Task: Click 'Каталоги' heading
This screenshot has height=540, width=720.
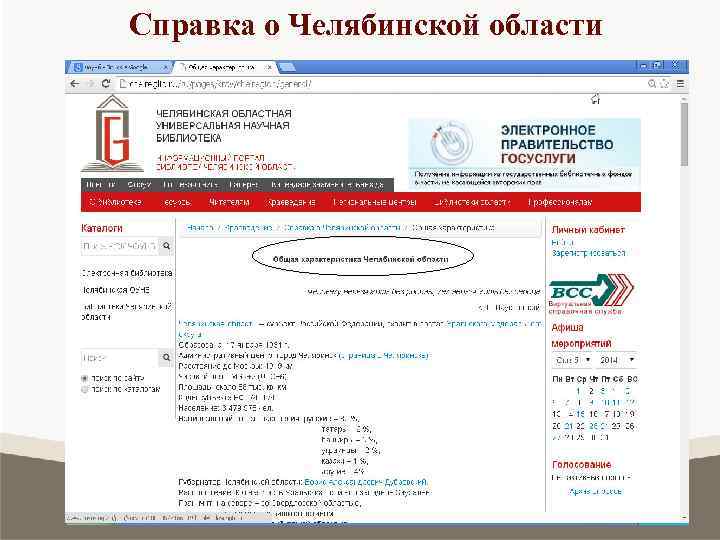Action: coord(102,228)
